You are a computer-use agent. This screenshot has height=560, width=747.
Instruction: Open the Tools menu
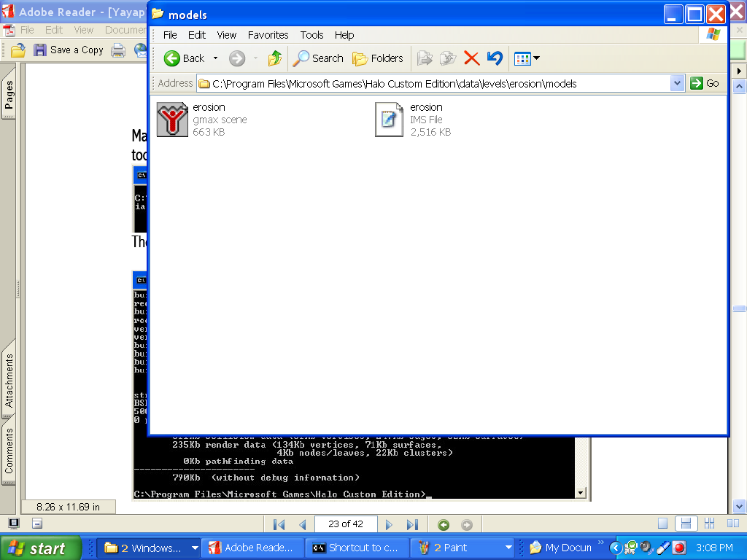(x=311, y=35)
